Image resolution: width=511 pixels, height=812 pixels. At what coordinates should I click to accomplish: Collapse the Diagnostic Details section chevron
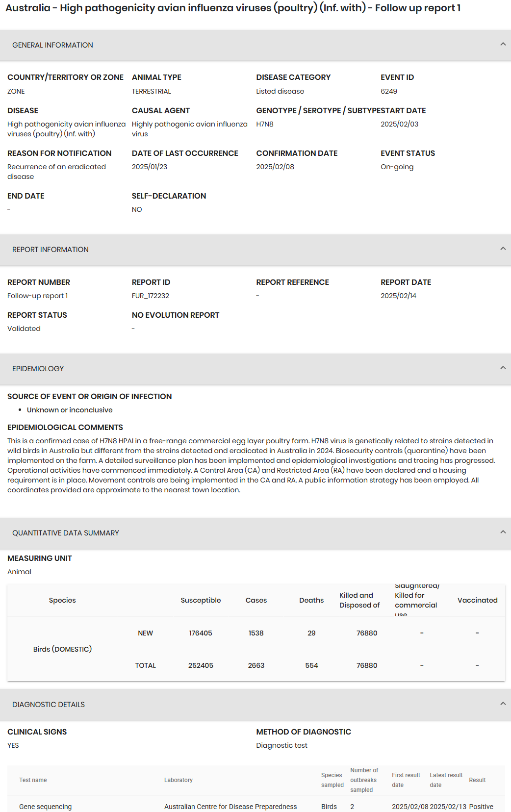(503, 704)
